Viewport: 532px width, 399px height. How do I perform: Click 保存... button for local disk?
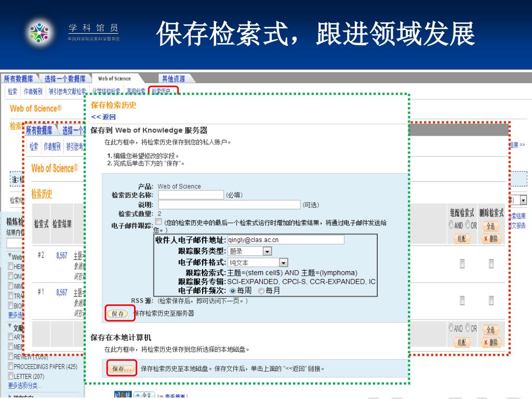[122, 369]
